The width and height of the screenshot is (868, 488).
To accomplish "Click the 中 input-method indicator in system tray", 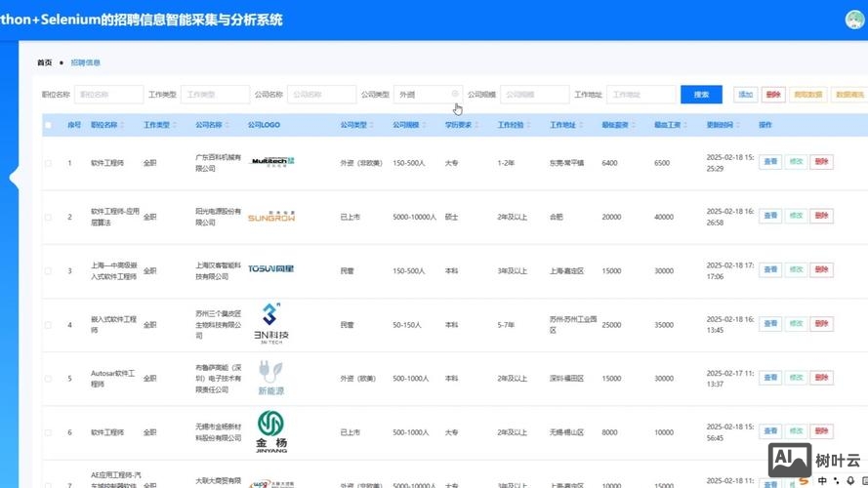I will tap(823, 481).
